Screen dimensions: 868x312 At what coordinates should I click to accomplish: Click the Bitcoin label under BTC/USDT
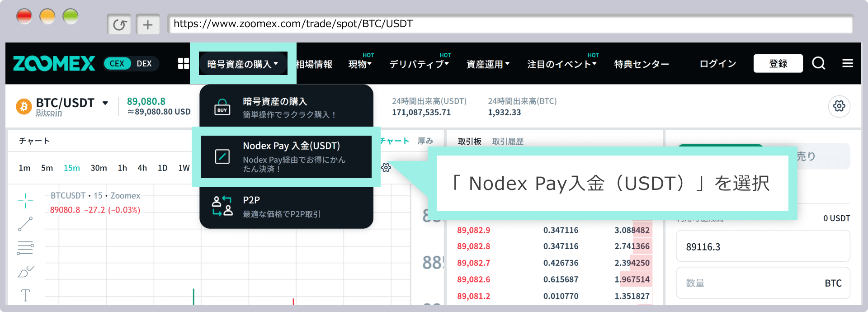[49, 113]
